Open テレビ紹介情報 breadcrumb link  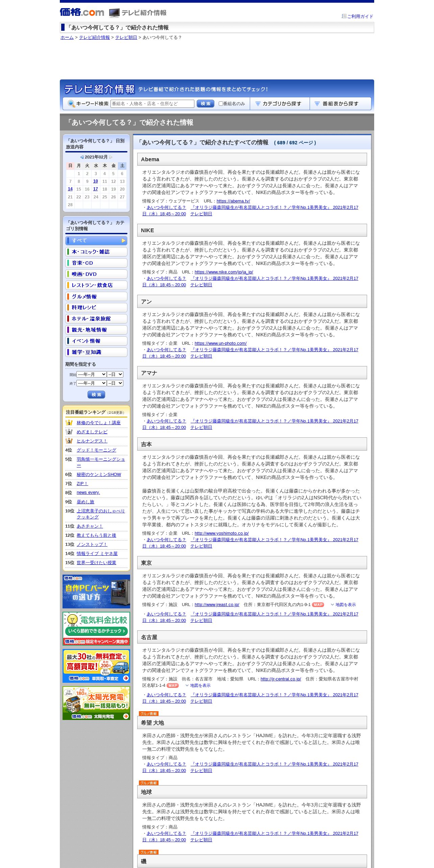[94, 38]
